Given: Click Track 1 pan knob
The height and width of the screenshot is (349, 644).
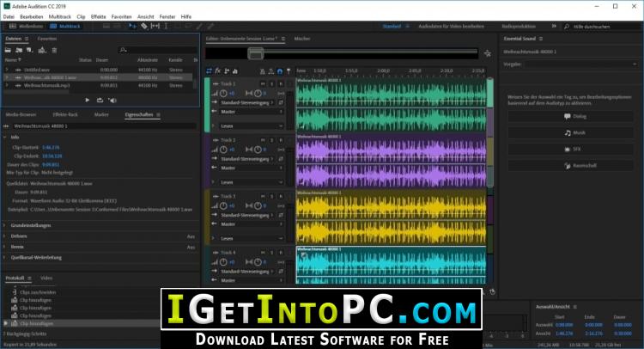Looking at the screenshot, I should (x=258, y=94).
